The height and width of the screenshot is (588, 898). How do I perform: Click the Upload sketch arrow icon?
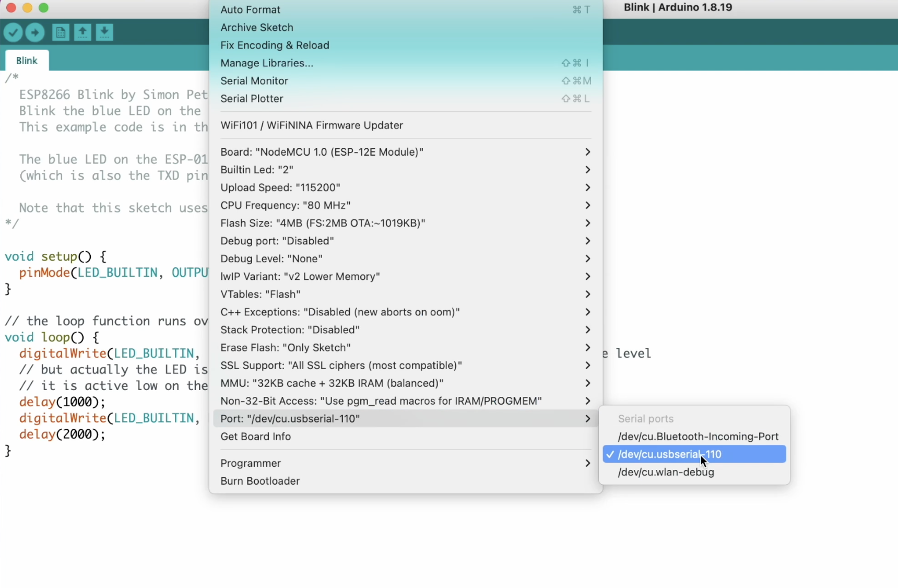[x=35, y=32]
